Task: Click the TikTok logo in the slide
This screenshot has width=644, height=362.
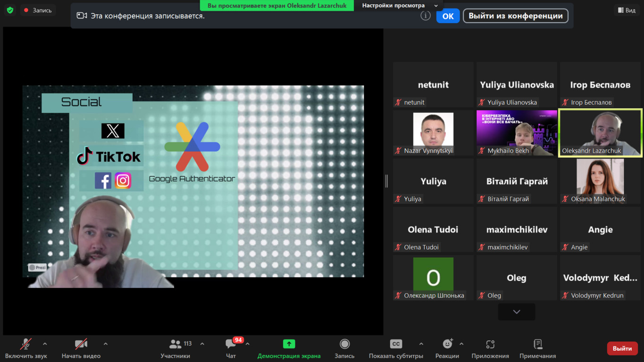Action: click(109, 156)
